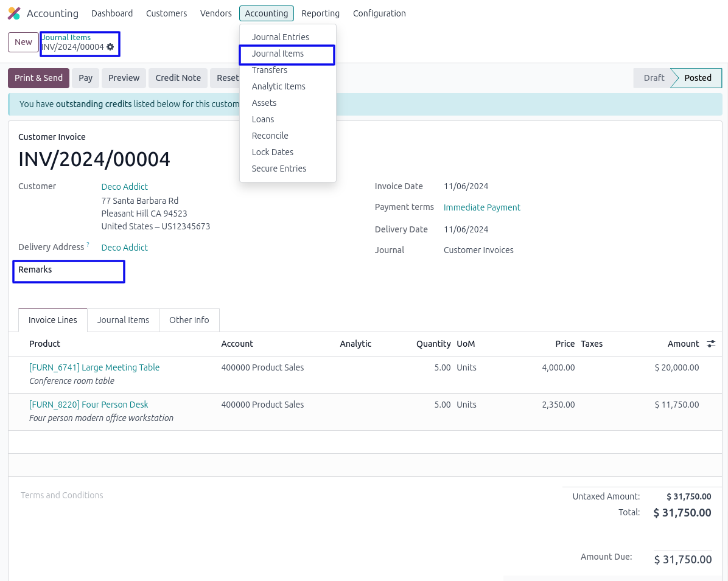Open the Deco Addict customer link

(x=124, y=187)
